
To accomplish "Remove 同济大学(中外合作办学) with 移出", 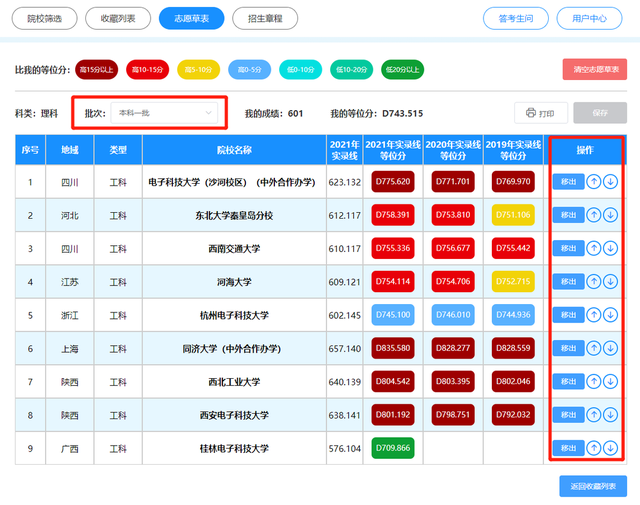I will [568, 348].
